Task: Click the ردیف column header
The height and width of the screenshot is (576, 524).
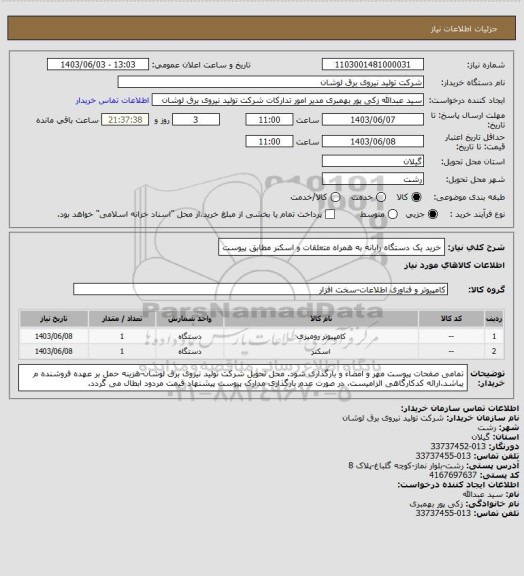Action: point(494,318)
